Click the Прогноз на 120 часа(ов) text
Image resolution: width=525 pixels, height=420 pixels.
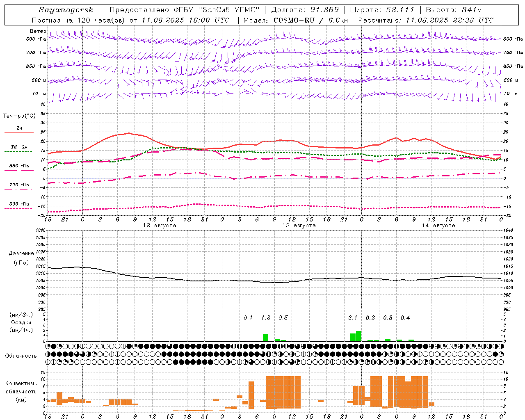[79, 20]
